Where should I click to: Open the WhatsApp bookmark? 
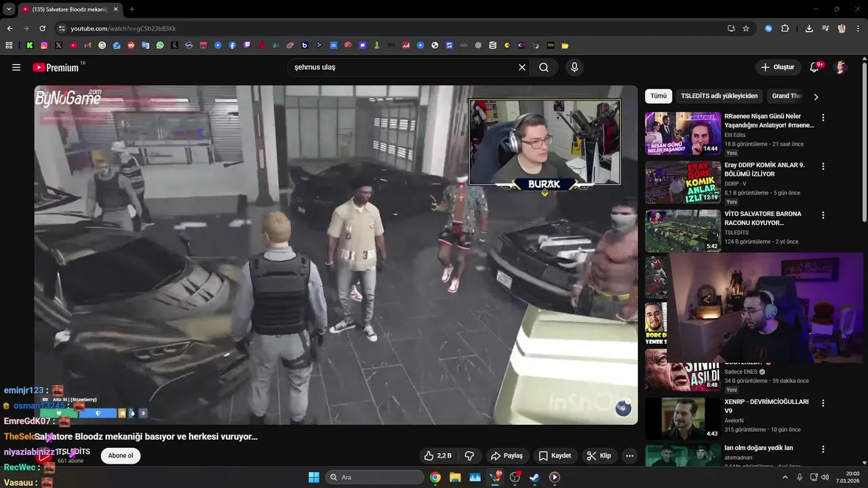click(x=160, y=45)
